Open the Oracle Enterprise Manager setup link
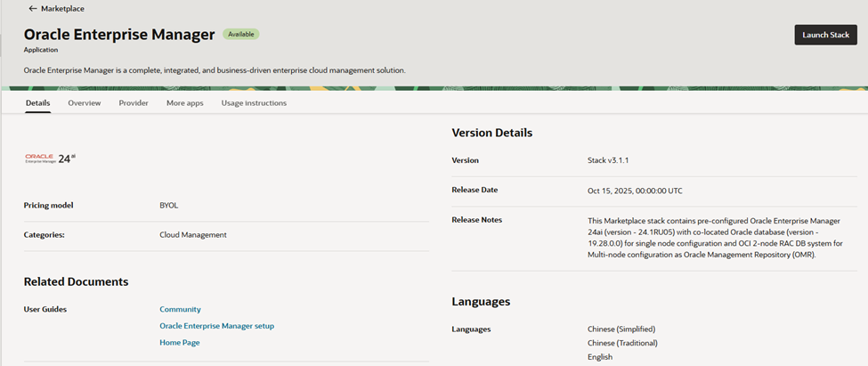Viewport: 868px width, 366px height. click(216, 326)
